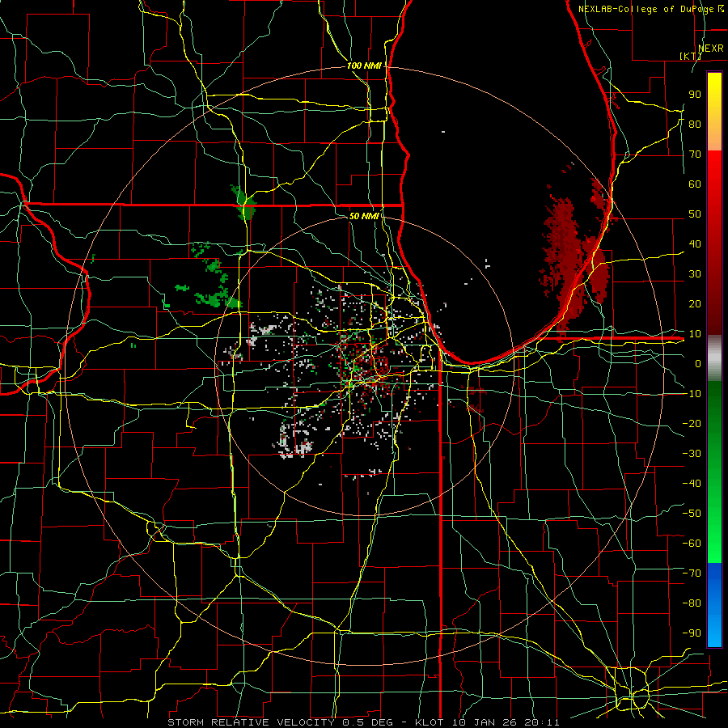Click the -40 value on the velocity scale
Screen dimensions: 728x728
[x=692, y=484]
